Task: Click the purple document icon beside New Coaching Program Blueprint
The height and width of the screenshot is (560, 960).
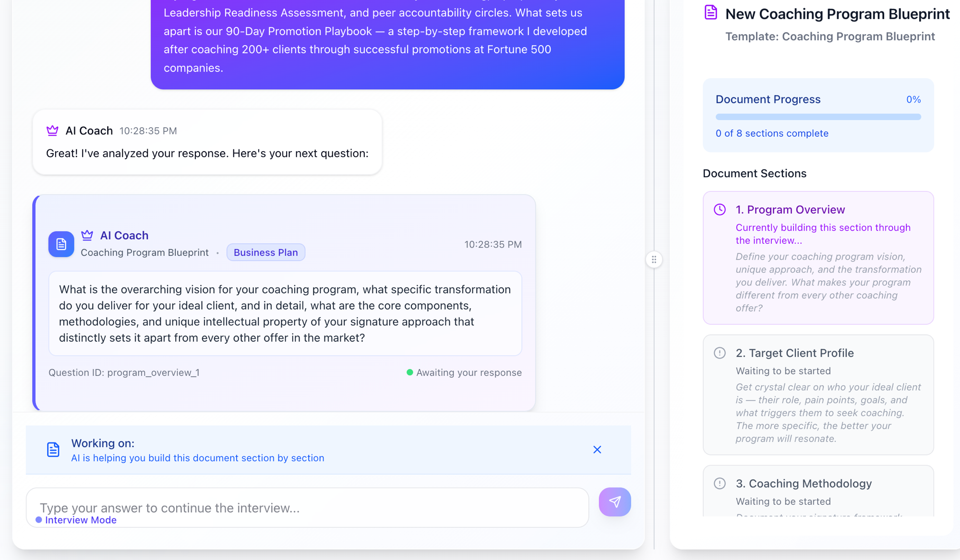Action: pos(710,13)
